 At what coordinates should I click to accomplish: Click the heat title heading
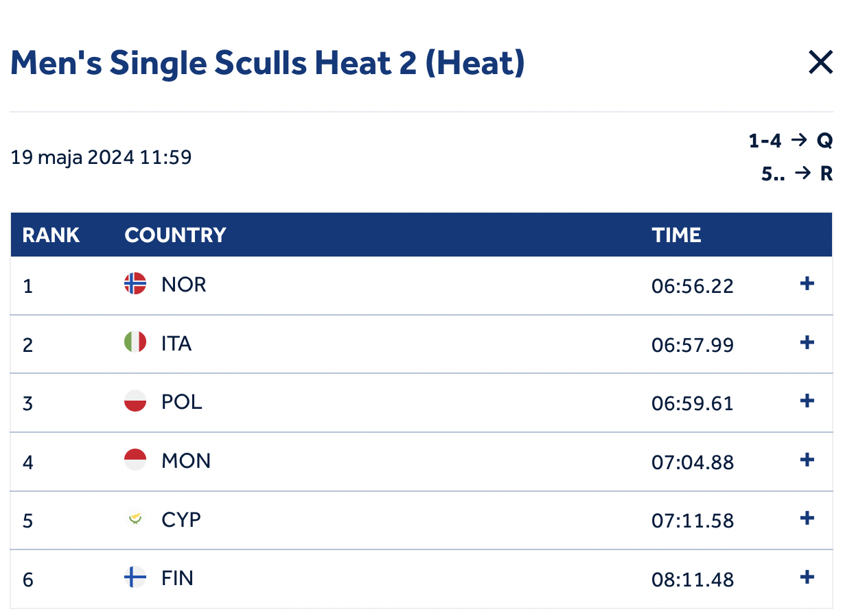[x=268, y=63]
